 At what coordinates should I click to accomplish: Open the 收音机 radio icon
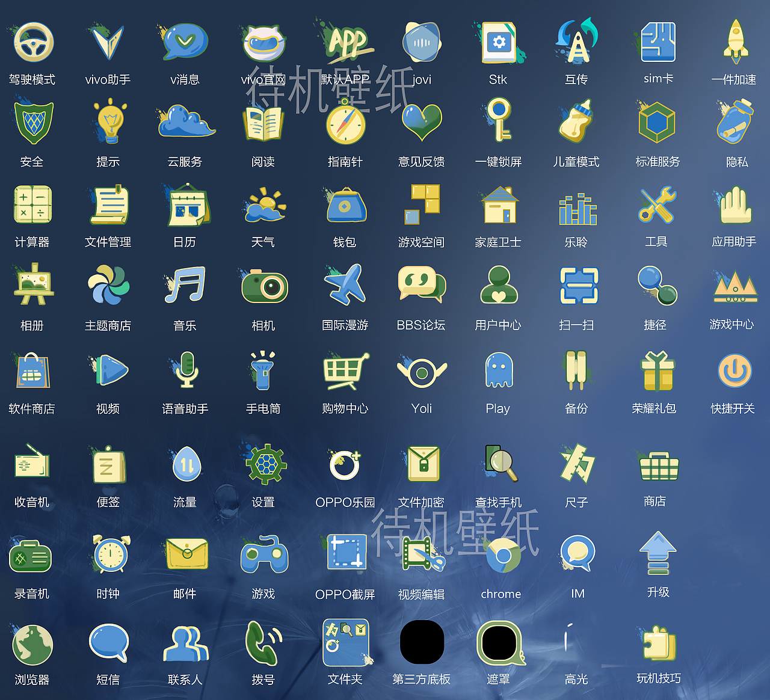[x=32, y=461]
